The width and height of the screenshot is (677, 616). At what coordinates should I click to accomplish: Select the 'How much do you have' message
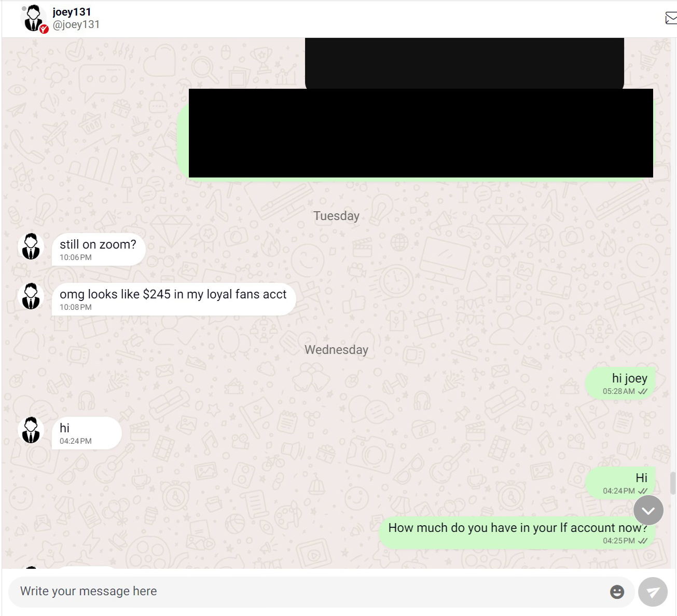517,532
